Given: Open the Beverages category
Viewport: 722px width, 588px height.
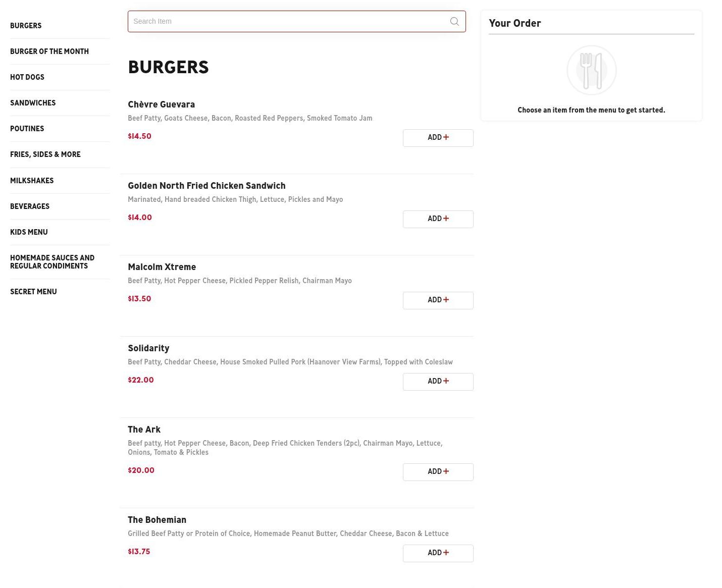Looking at the screenshot, I should pos(30,206).
